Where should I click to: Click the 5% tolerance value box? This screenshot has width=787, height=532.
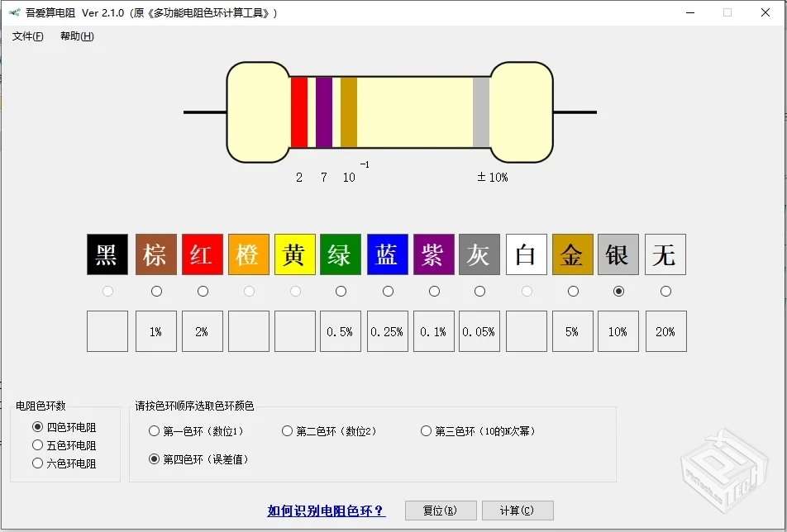572,330
